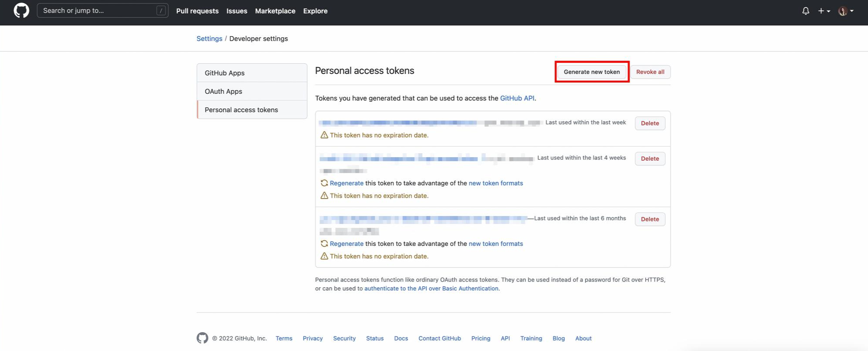868x351 pixels.
Task: Open new token formats link in six-months row
Action: point(496,244)
